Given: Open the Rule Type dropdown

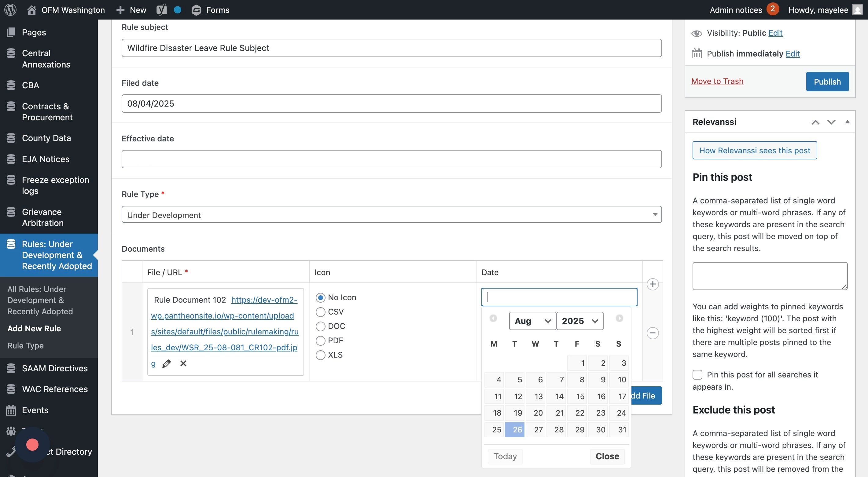Looking at the screenshot, I should 391,215.
